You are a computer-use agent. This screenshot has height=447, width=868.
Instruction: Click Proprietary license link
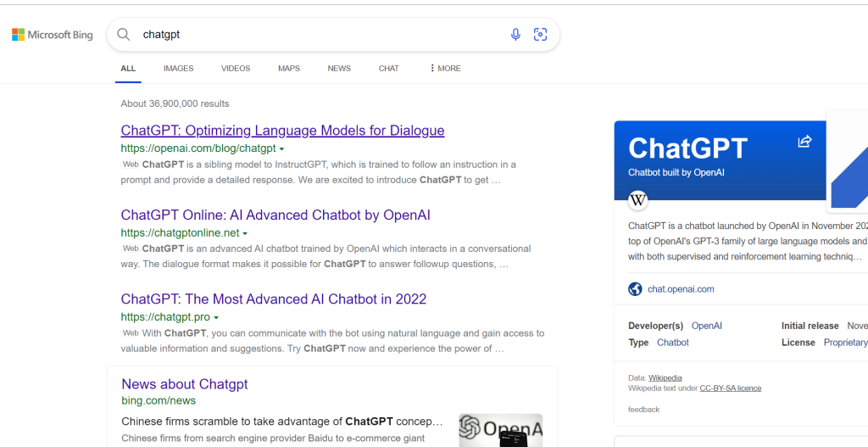pos(845,343)
